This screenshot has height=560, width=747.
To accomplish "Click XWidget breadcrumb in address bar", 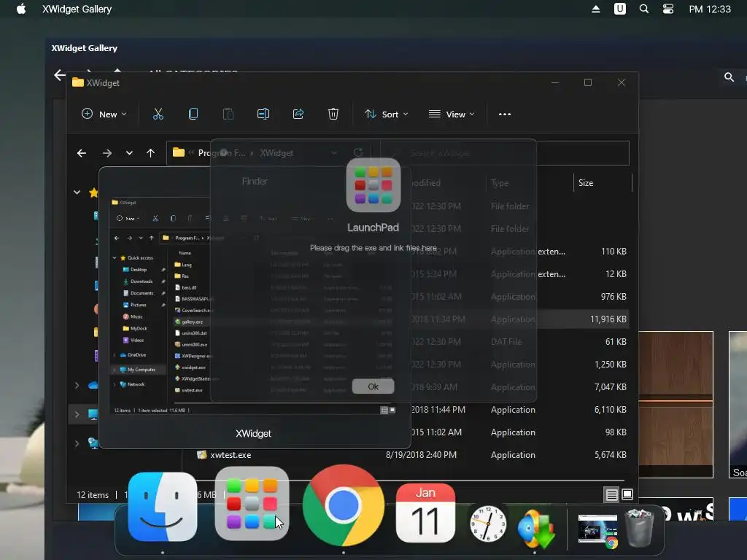I will (276, 153).
